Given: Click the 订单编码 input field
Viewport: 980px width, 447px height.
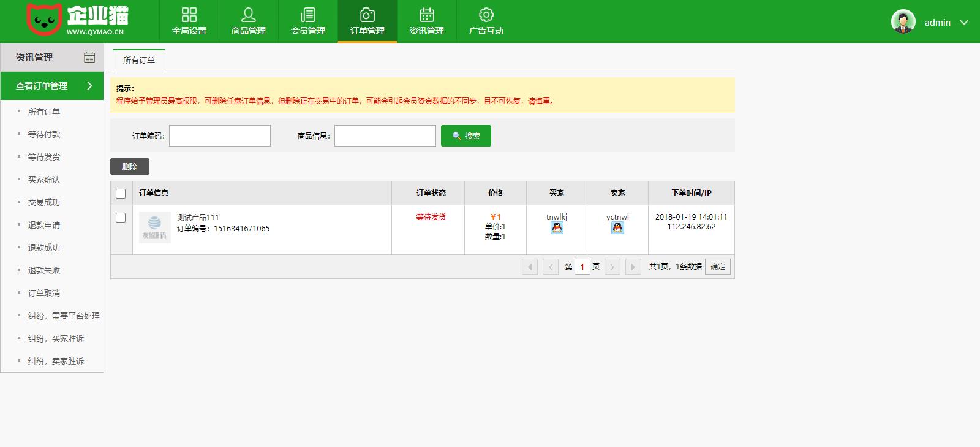Looking at the screenshot, I should [220, 136].
